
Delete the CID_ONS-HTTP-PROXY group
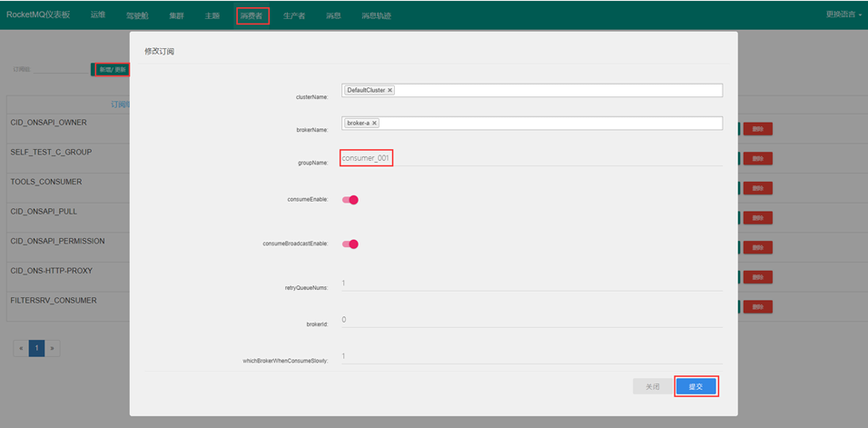758,277
